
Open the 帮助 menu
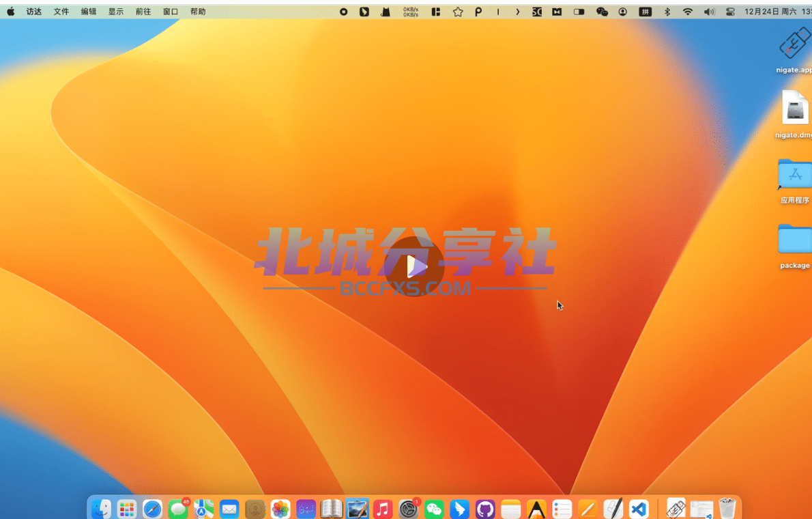(x=198, y=12)
